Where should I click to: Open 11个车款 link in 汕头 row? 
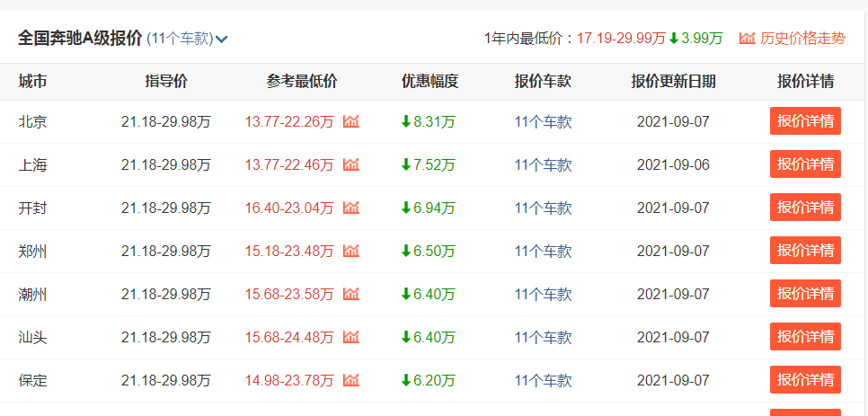click(x=543, y=338)
